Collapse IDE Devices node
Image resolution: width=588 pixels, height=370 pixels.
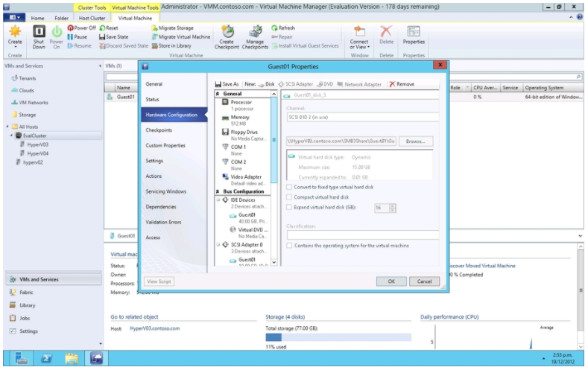point(218,200)
